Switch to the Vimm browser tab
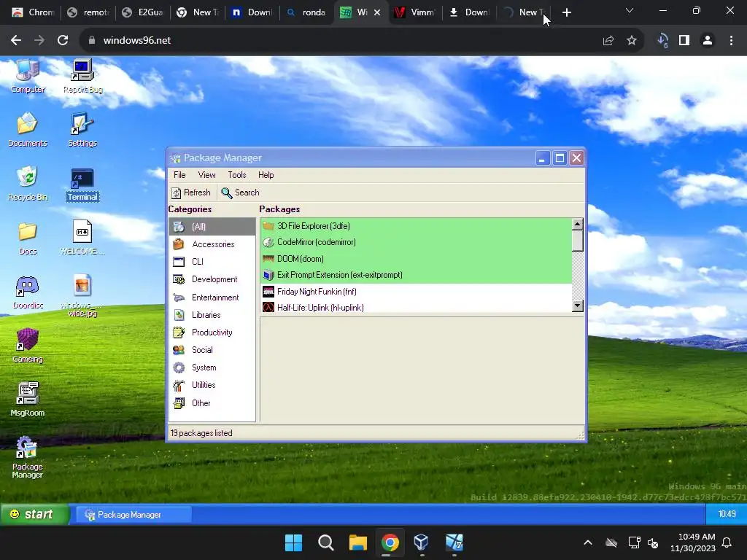Image resolution: width=747 pixels, height=560 pixels. tap(415, 12)
